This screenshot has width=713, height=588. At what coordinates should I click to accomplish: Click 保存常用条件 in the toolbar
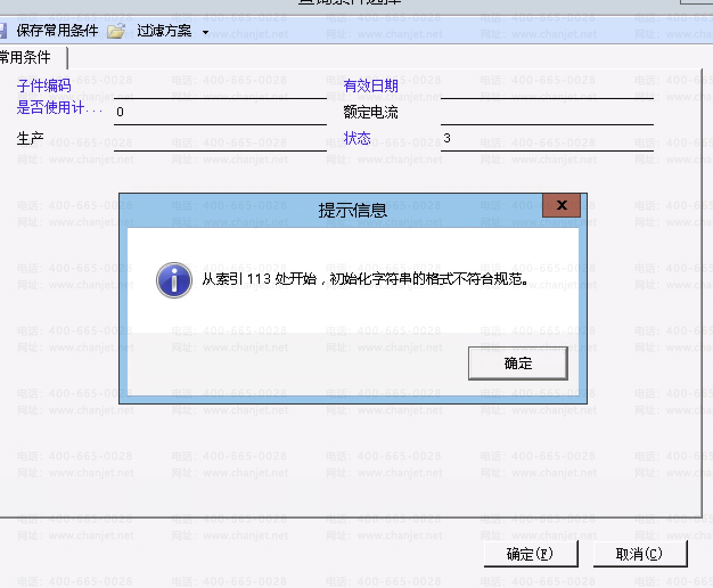coord(57,30)
